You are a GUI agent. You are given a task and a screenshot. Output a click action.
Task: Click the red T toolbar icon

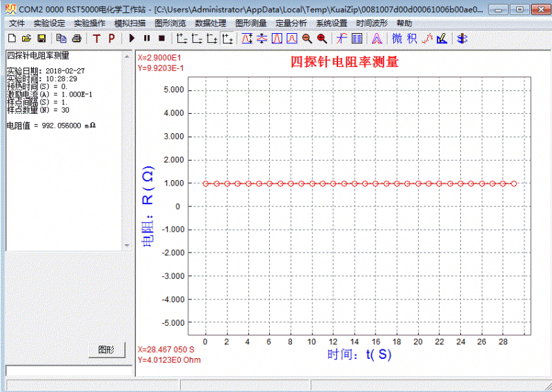96,38
